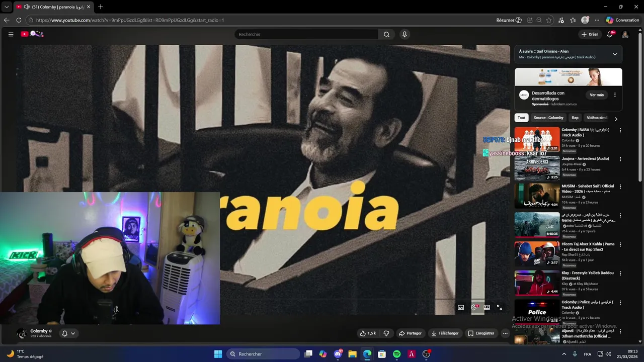Open the Edge favorites list icon
Image resolution: width=644 pixels, height=362 pixels.
click(573, 20)
